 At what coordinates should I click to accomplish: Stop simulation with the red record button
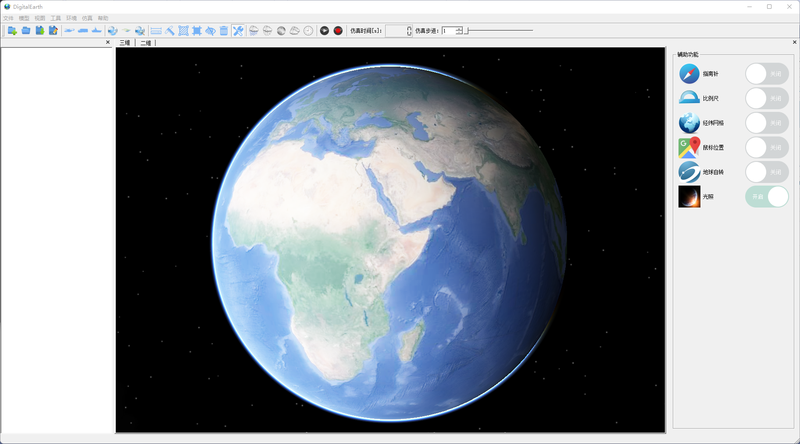point(338,31)
